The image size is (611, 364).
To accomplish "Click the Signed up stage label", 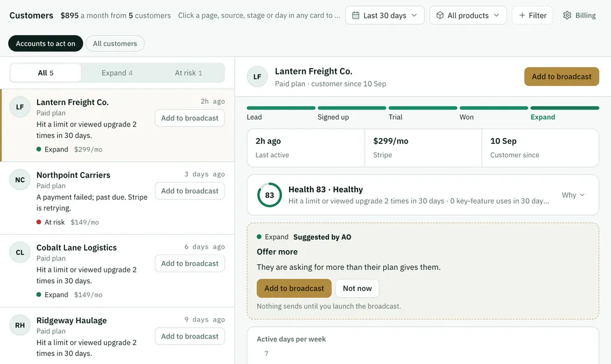I will 333,117.
